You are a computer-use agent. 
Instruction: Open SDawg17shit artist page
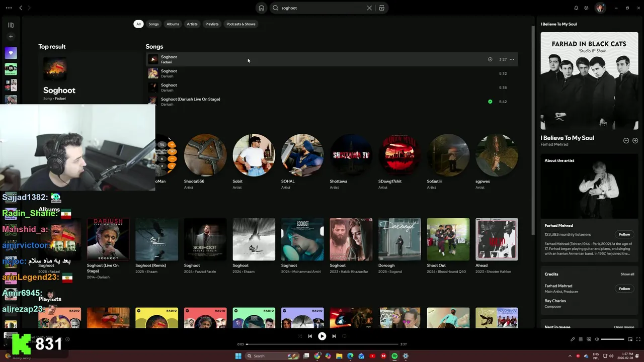399,162
